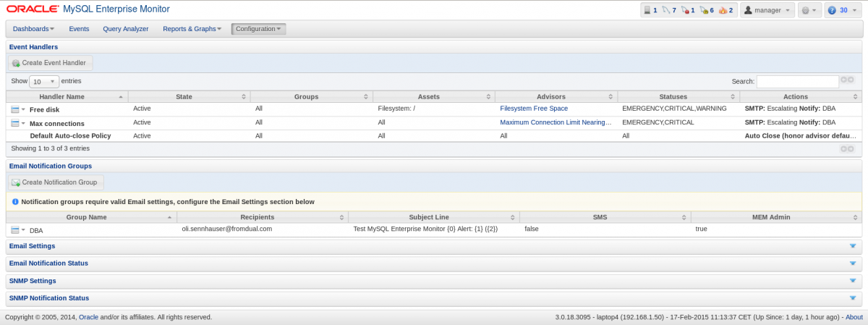Click previous page arrow beside Search field
This screenshot has width=868, height=325.
click(x=843, y=80)
